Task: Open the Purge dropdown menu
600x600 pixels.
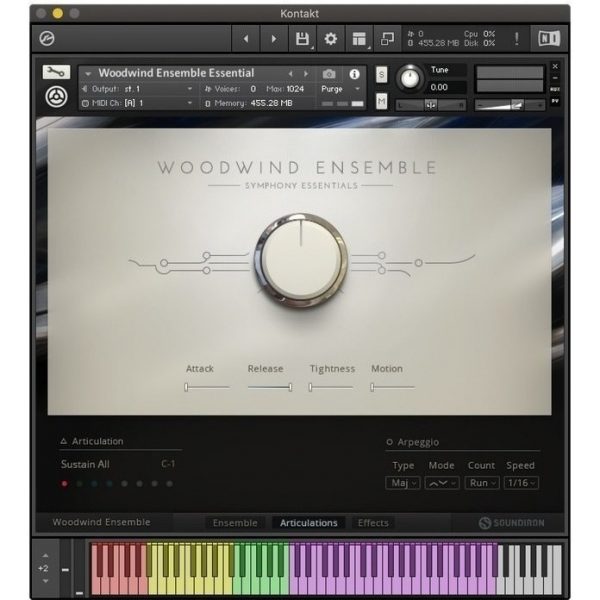Action: 341,89
